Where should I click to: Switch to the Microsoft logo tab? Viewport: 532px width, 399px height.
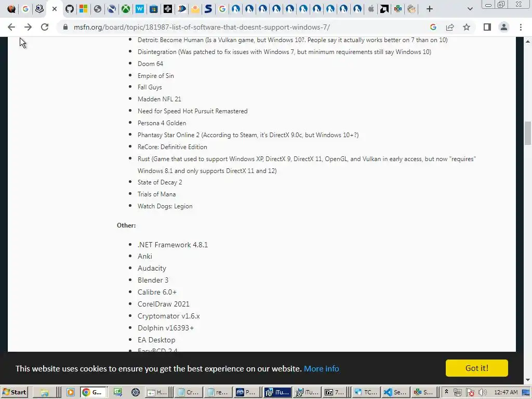pos(84,9)
